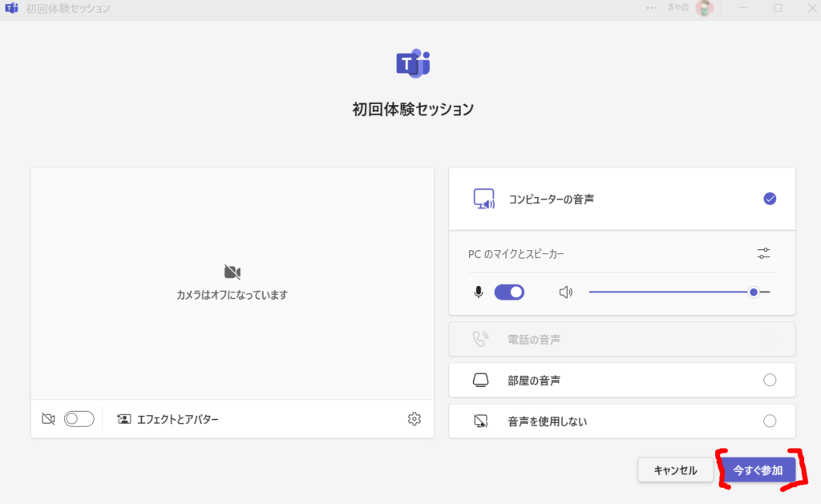The height and width of the screenshot is (504, 821).
Task: Select the 部屋の音声 radio button
Action: [x=770, y=380]
